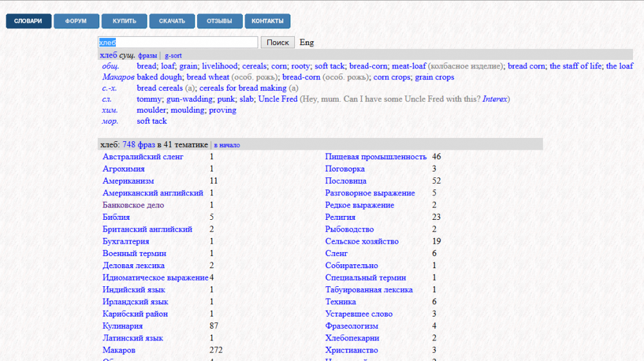Open the Пословица category
Image resolution: width=644 pixels, height=361 pixels.
[x=346, y=181]
